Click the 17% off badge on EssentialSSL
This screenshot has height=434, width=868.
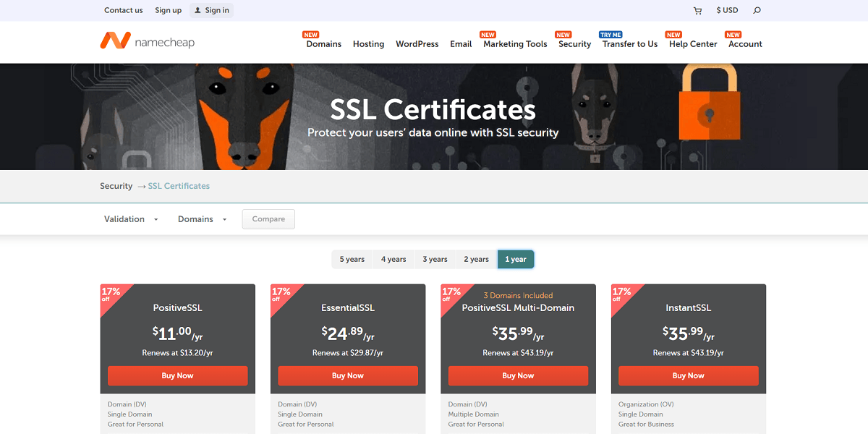pyautogui.click(x=281, y=294)
